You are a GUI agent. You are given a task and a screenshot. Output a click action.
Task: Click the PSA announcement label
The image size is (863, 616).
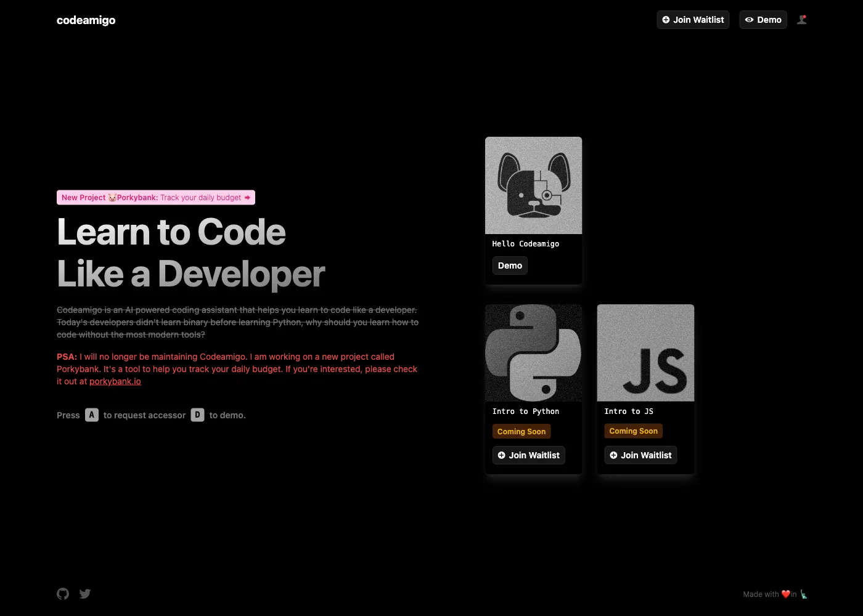click(x=67, y=357)
